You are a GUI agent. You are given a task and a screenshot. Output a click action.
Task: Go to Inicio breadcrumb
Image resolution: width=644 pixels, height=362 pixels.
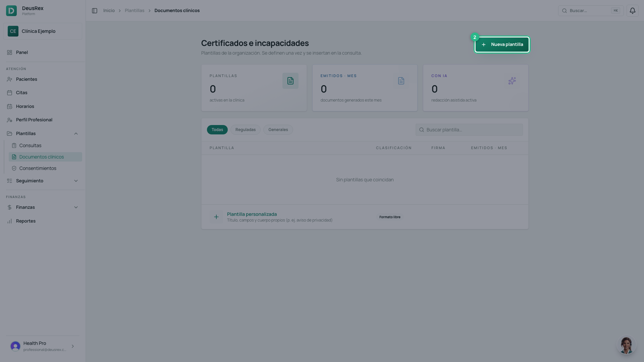pos(109,11)
